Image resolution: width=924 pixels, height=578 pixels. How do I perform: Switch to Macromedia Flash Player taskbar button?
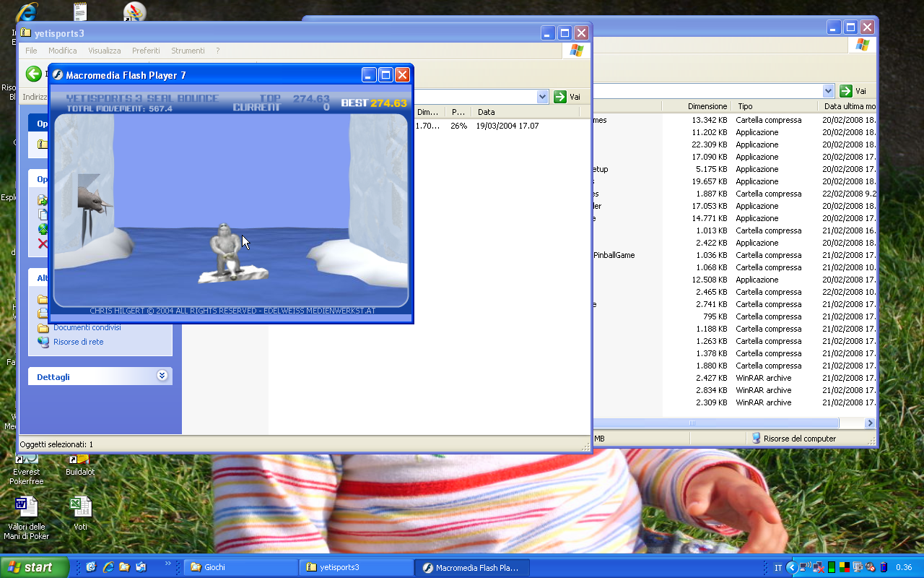[474, 568]
